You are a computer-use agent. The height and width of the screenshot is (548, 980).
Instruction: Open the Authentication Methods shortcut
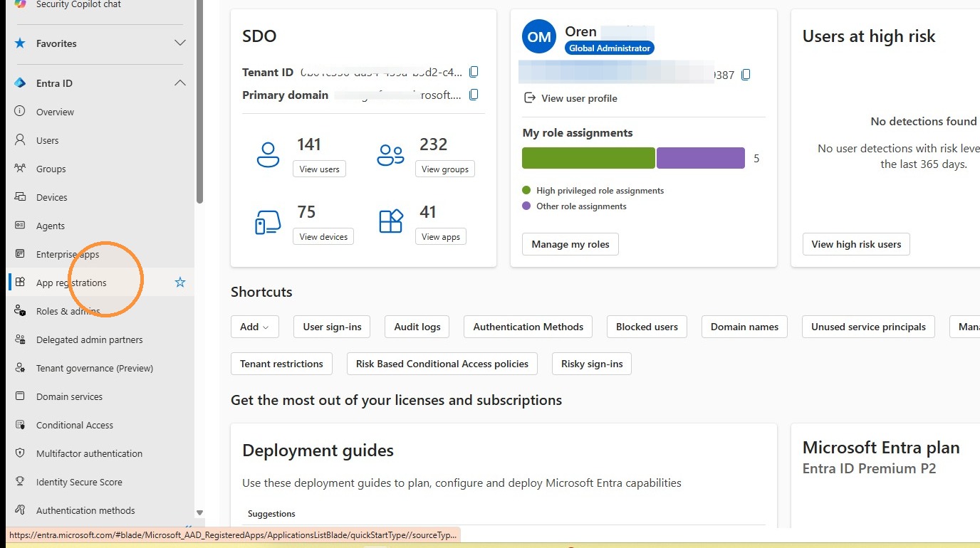[x=528, y=327]
